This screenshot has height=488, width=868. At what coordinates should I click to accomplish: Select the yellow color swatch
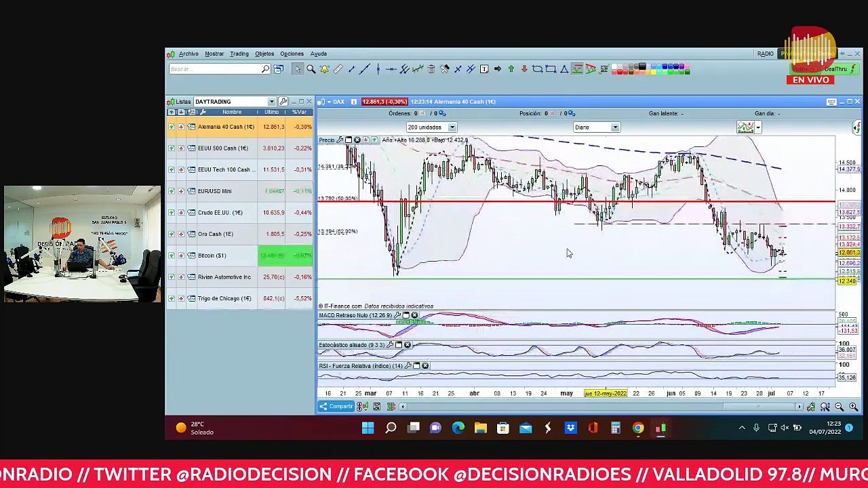coord(655,72)
